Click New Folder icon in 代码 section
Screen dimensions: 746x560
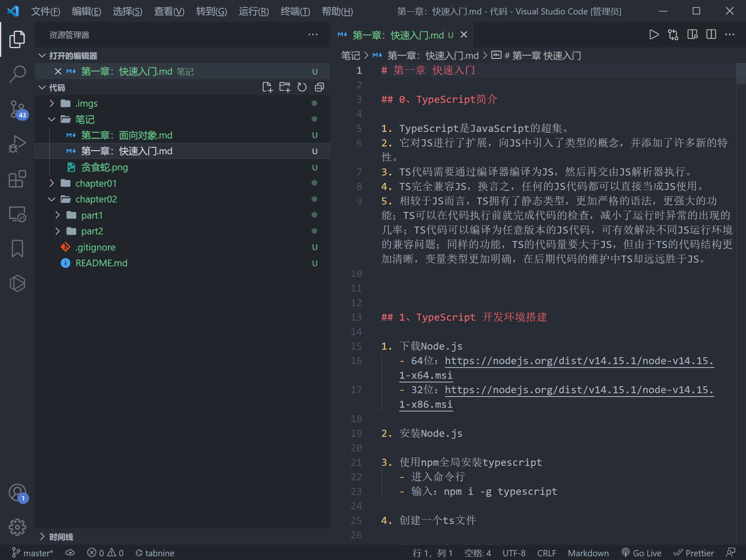click(x=285, y=87)
